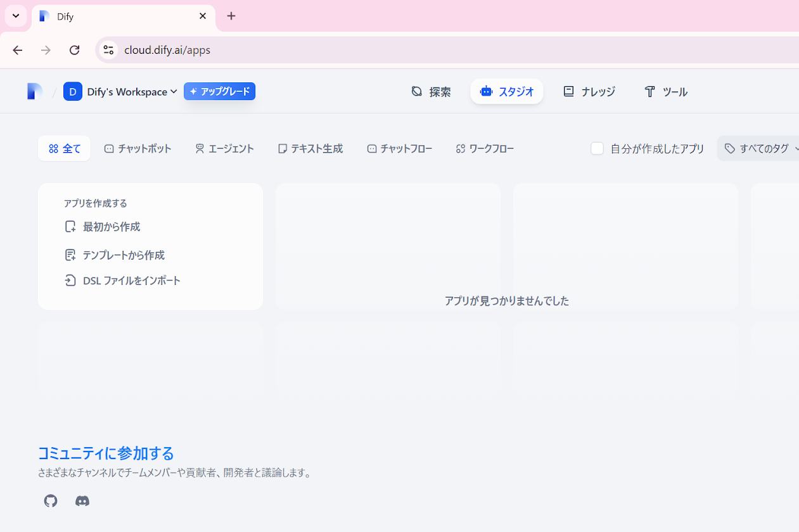The width and height of the screenshot is (799, 532).
Task: Click the workspace avatar D icon
Action: tap(73, 92)
